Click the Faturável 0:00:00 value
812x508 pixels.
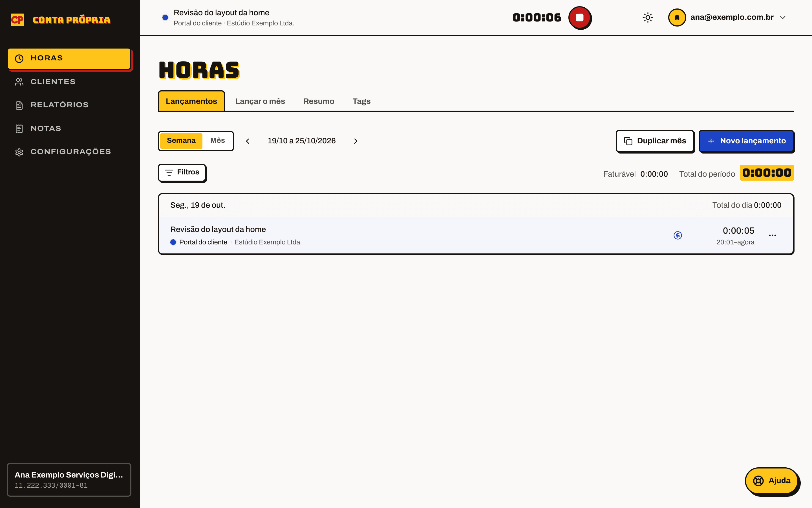pos(654,174)
